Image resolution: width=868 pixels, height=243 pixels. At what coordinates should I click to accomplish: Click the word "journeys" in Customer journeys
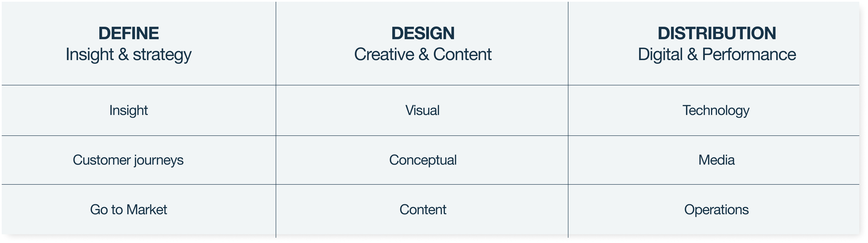point(159,160)
